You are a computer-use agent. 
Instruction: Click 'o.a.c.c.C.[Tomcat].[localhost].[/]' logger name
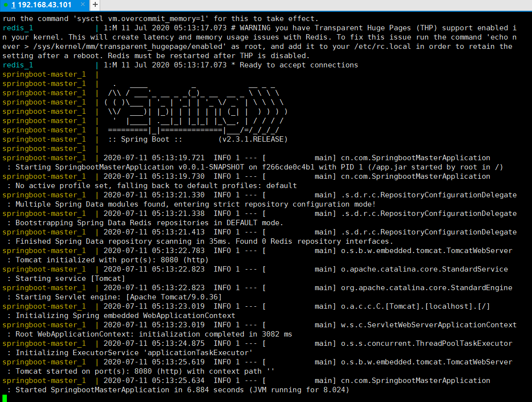click(x=416, y=306)
